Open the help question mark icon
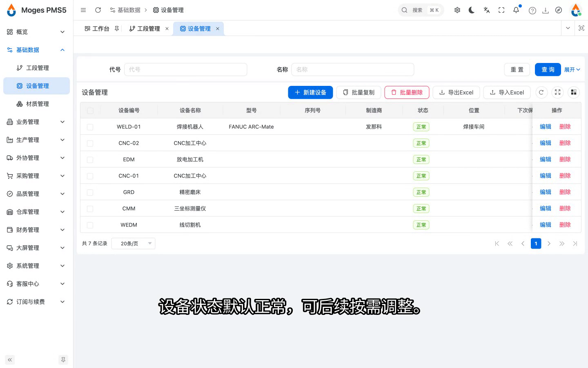 (532, 11)
